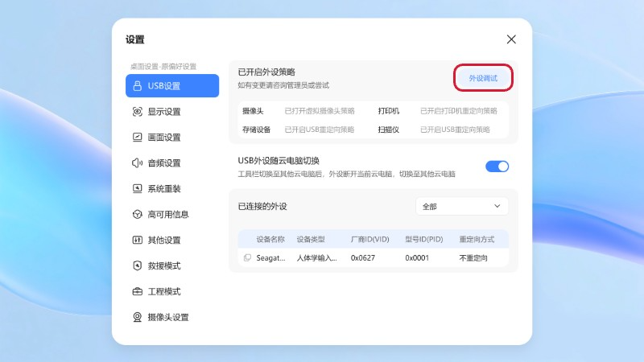
Task: Click the 显示设置 eye icon
Action: 137,112
